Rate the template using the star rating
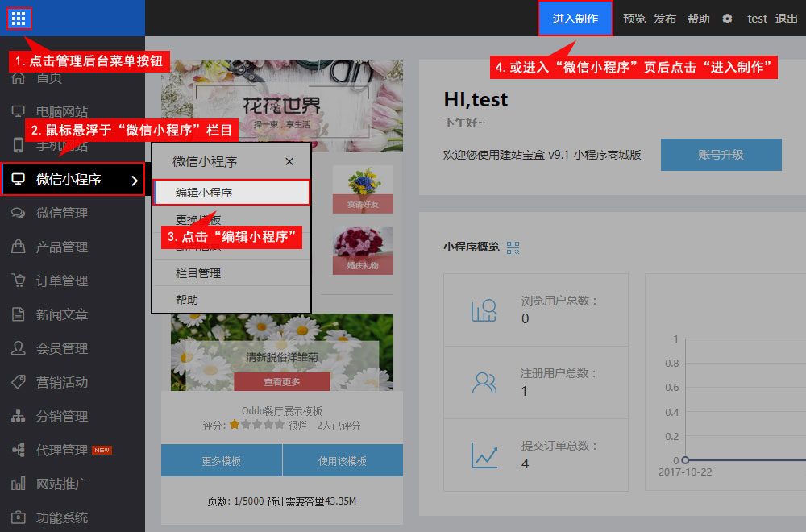The height and width of the screenshot is (532, 806). [257, 424]
